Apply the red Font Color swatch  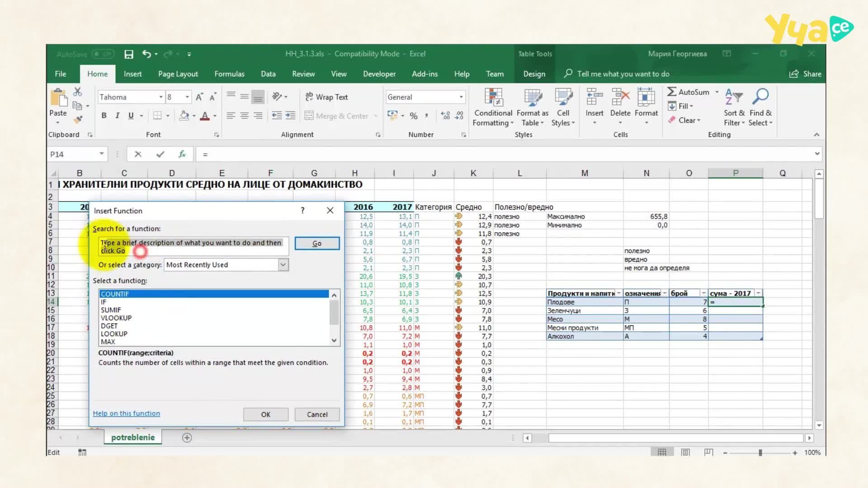coord(205,116)
